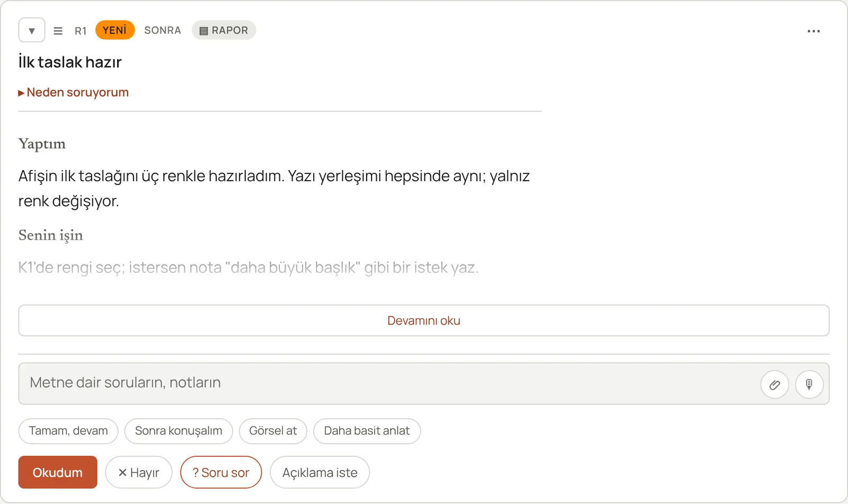Attach a file with the paperclip icon

775,384
